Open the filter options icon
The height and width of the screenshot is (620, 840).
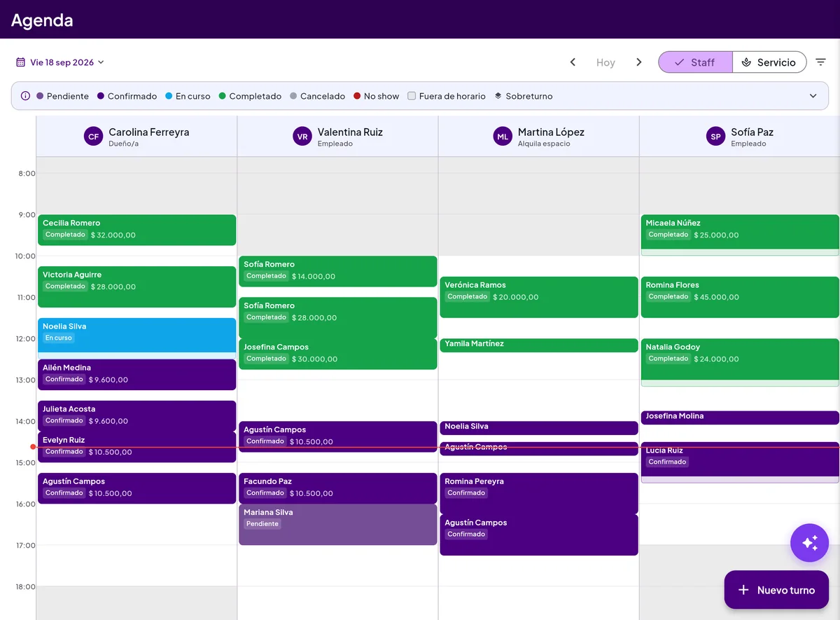point(821,62)
